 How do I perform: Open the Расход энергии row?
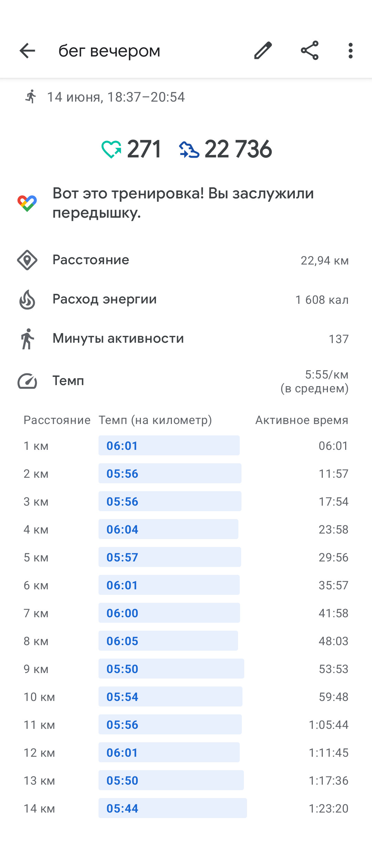(186, 299)
